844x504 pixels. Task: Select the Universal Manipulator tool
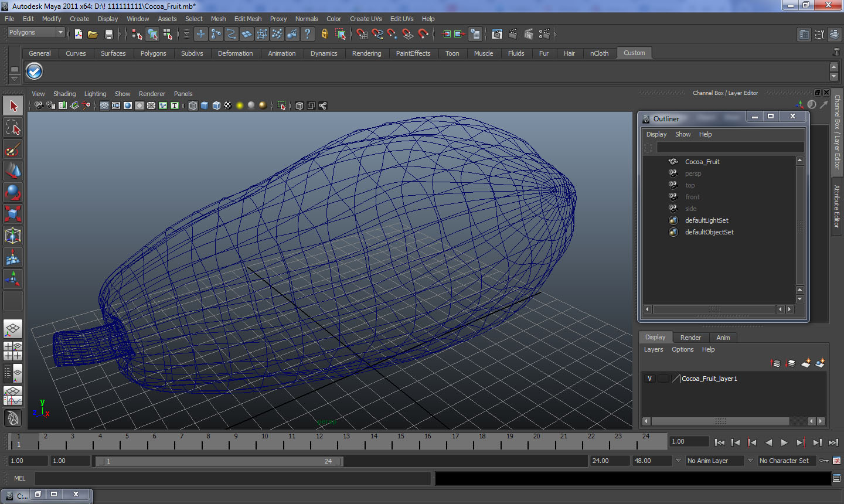[x=13, y=235]
